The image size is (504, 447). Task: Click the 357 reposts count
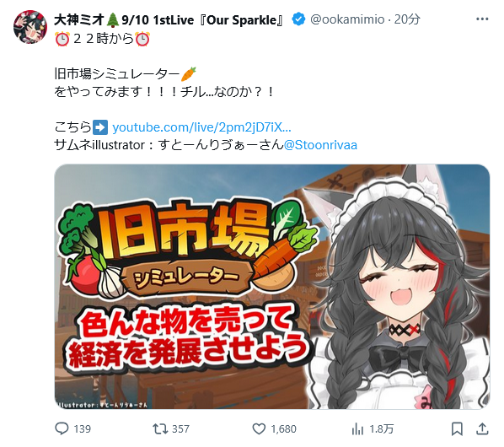pos(180,429)
